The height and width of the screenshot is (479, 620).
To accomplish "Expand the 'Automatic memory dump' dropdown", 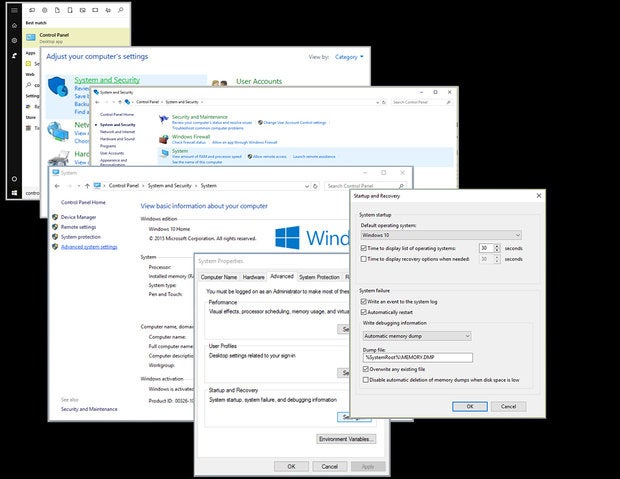I will pyautogui.click(x=417, y=336).
